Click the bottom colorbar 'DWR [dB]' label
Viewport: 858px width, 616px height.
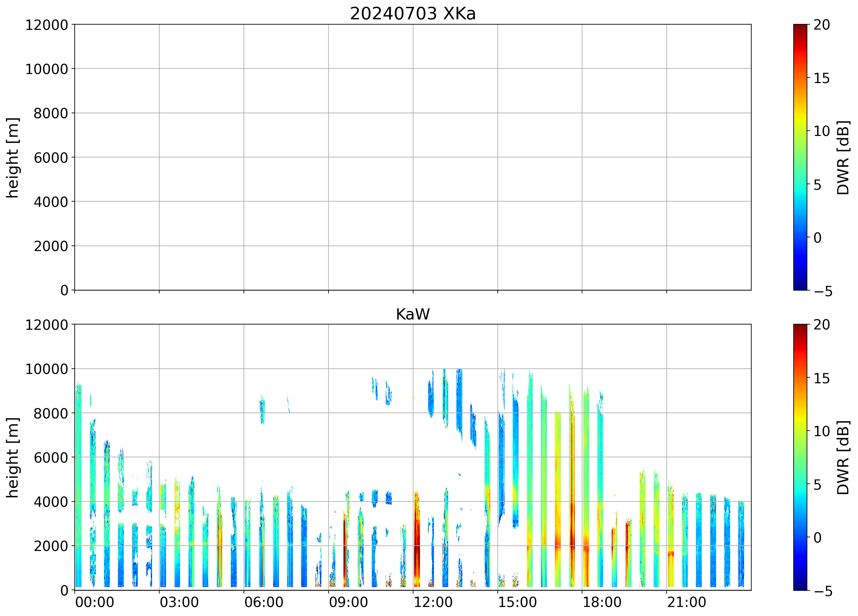[x=843, y=457]
